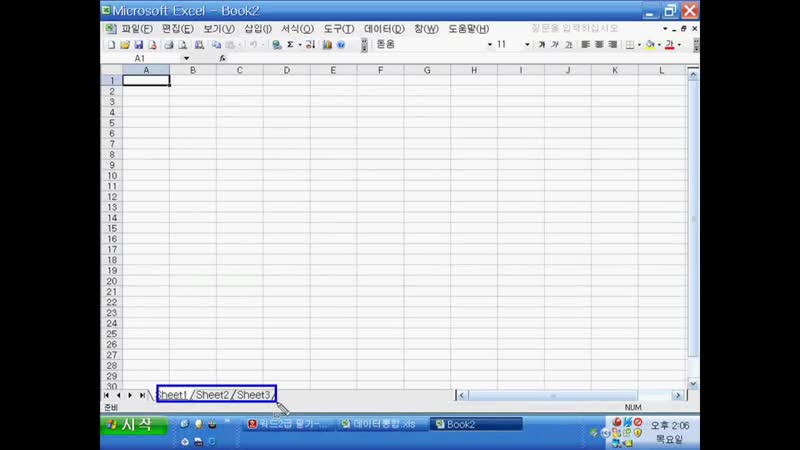Click the blue Help question mark icon

coord(341,45)
